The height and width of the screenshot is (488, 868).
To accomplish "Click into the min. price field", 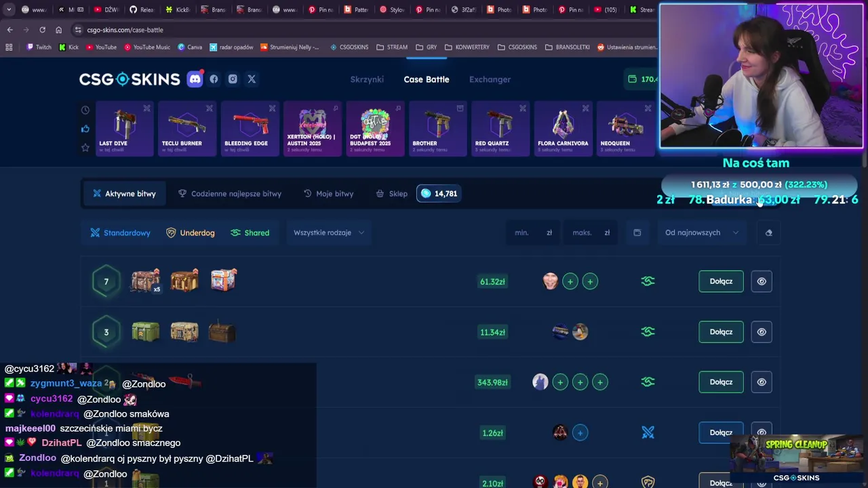I will (533, 232).
